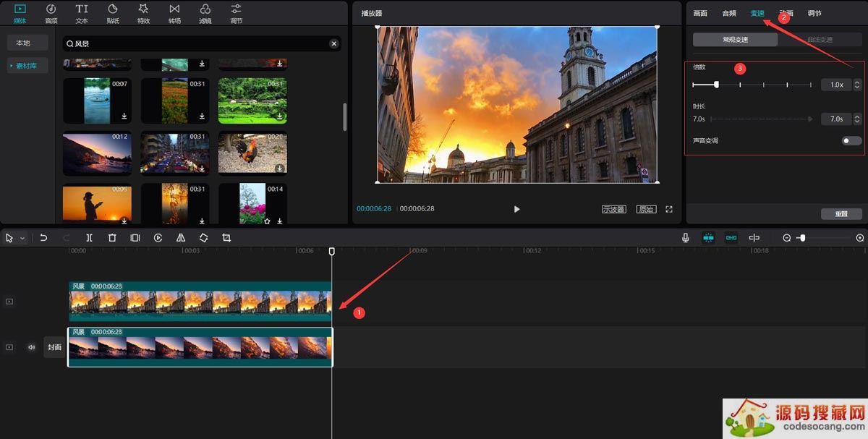Open the 转场 transitions panel
The image size is (868, 439).
(x=174, y=13)
